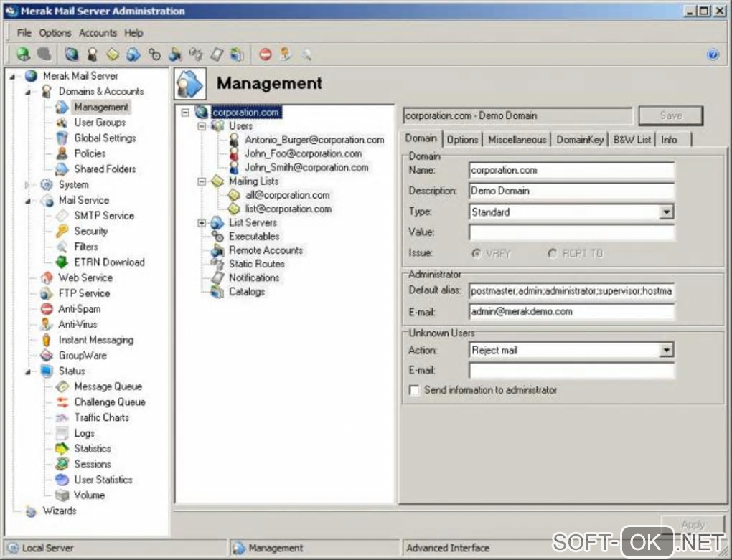Open Logs under Status
Viewport: 732px width, 560px height.
point(84,433)
